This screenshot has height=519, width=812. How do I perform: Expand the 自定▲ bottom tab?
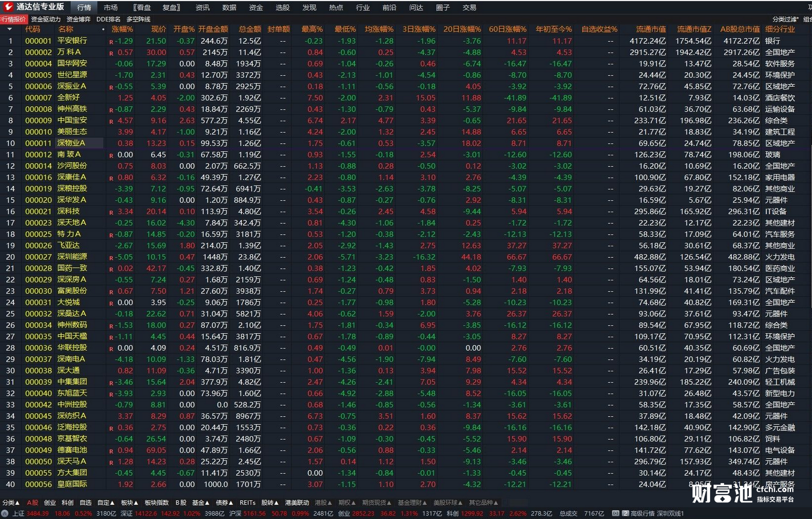click(x=106, y=503)
